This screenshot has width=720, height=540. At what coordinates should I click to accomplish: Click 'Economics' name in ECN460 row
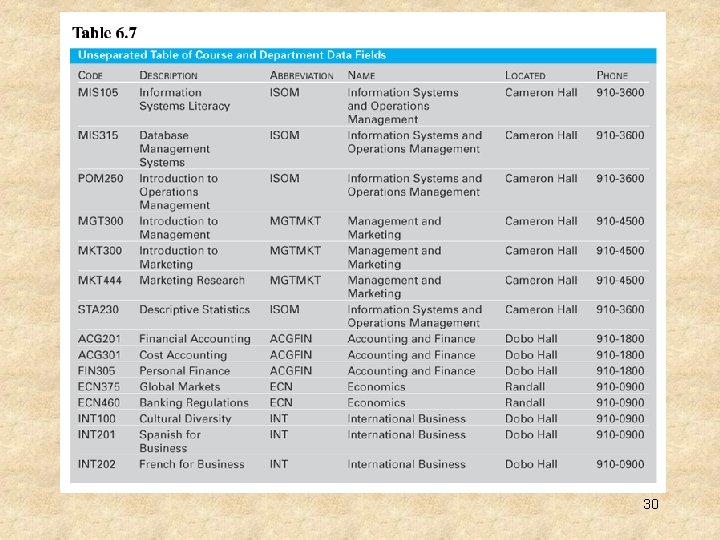[377, 403]
